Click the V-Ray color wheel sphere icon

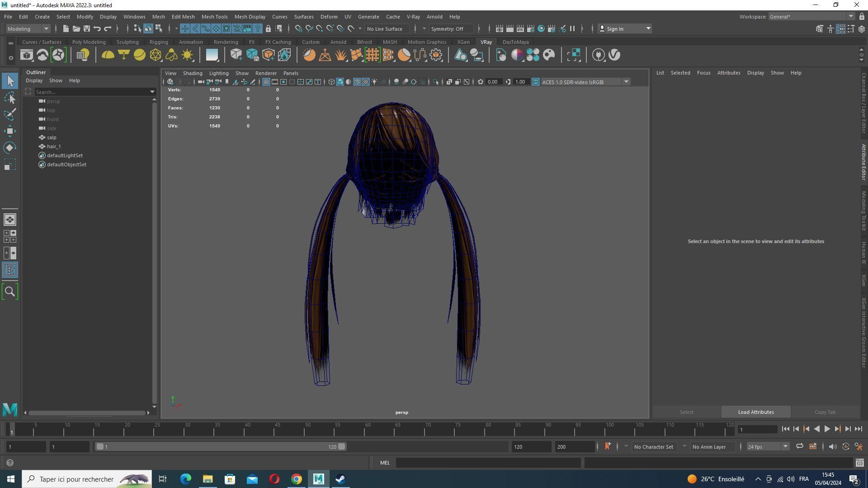[517, 55]
